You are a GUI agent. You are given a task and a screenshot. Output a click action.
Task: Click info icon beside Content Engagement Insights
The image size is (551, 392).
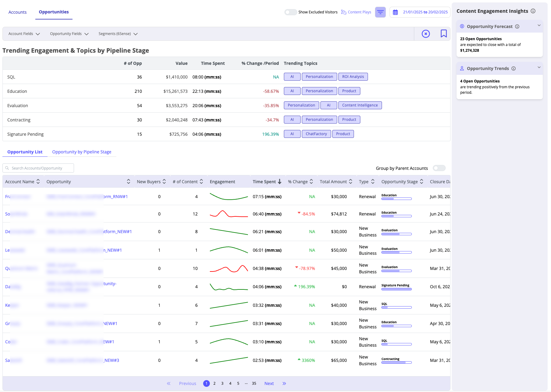click(x=533, y=11)
